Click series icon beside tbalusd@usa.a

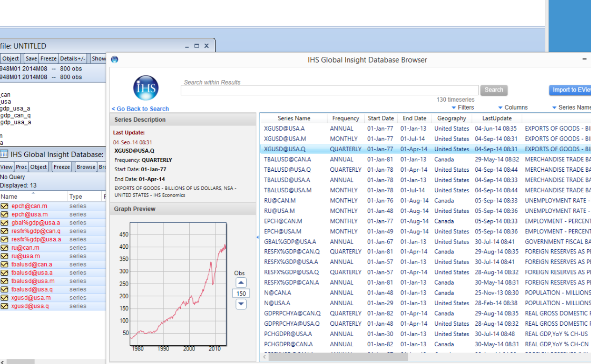(4, 273)
